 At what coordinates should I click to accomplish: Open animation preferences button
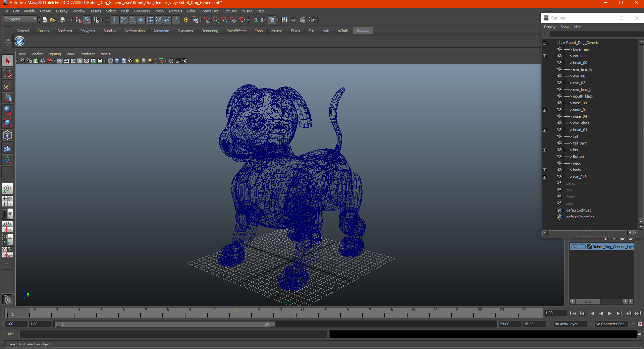[x=640, y=324]
